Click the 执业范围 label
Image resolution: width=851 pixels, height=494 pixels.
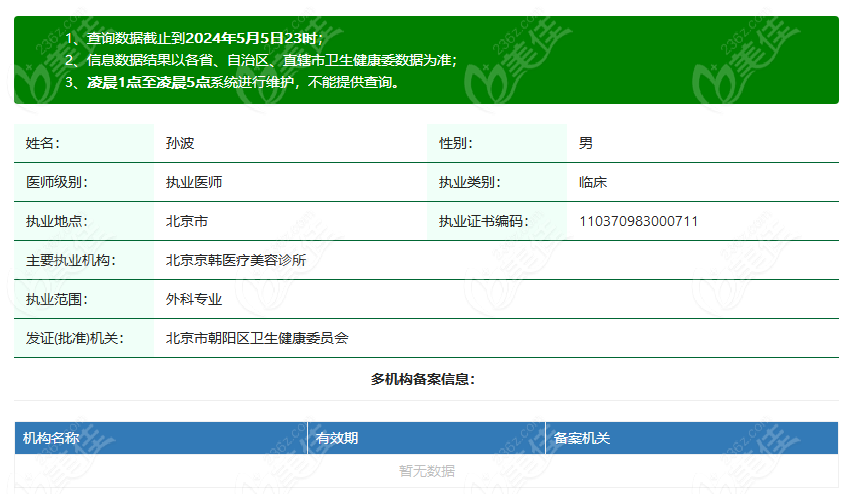pyautogui.click(x=56, y=300)
